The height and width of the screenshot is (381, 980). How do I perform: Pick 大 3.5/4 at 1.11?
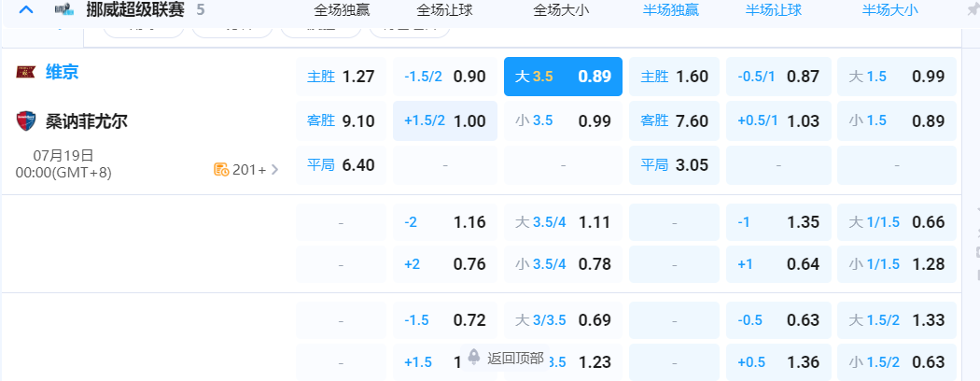(563, 222)
